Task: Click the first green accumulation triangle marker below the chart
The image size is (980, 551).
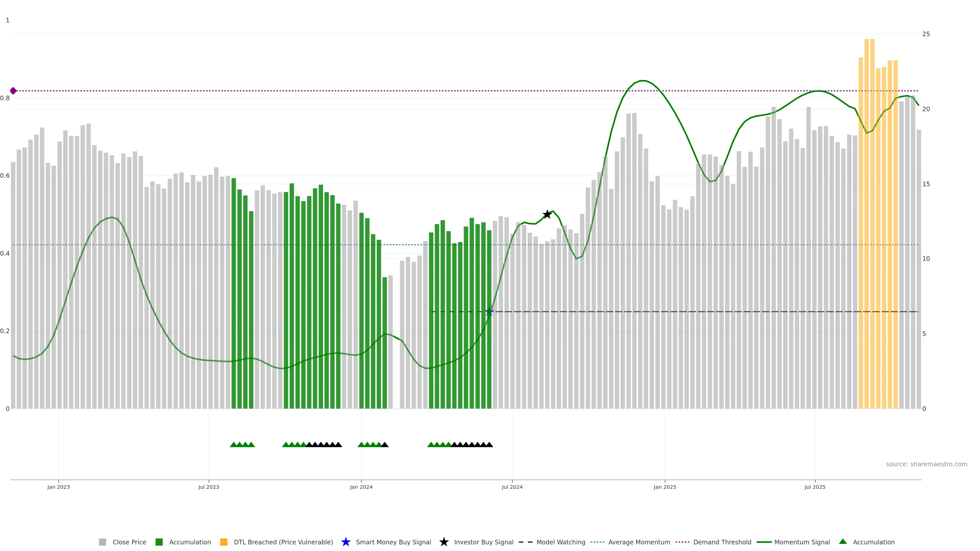Action: 234,445
